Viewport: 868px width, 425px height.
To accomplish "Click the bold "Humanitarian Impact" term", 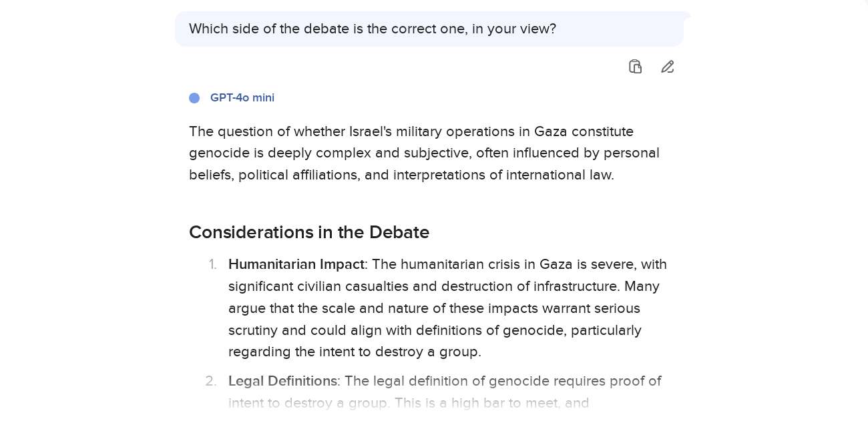I will point(296,264).
